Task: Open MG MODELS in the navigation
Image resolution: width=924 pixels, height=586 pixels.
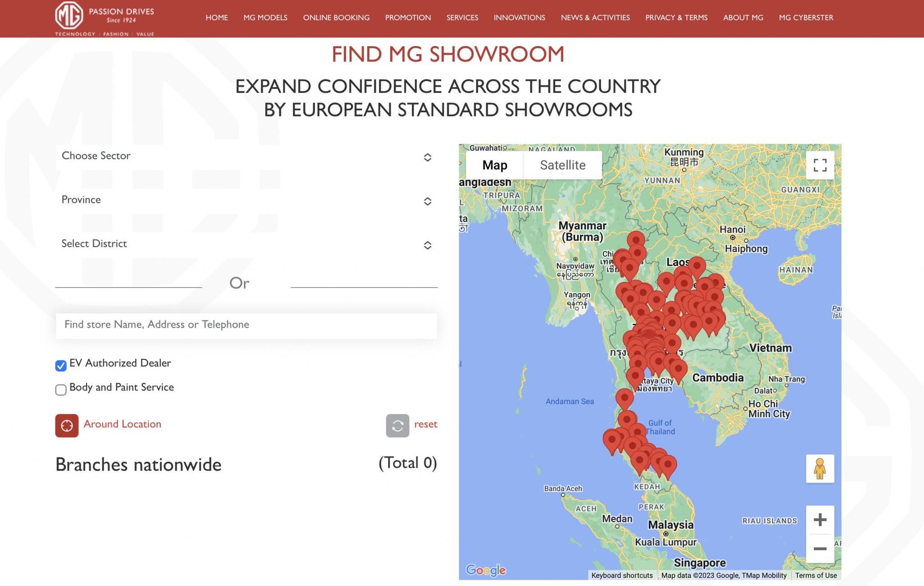Action: (x=265, y=18)
